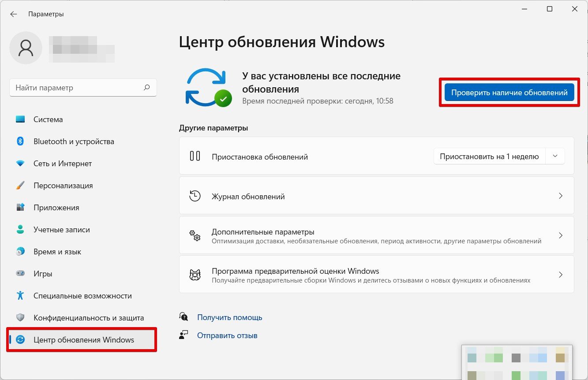Focus the Найти параметр search field

[x=83, y=88]
